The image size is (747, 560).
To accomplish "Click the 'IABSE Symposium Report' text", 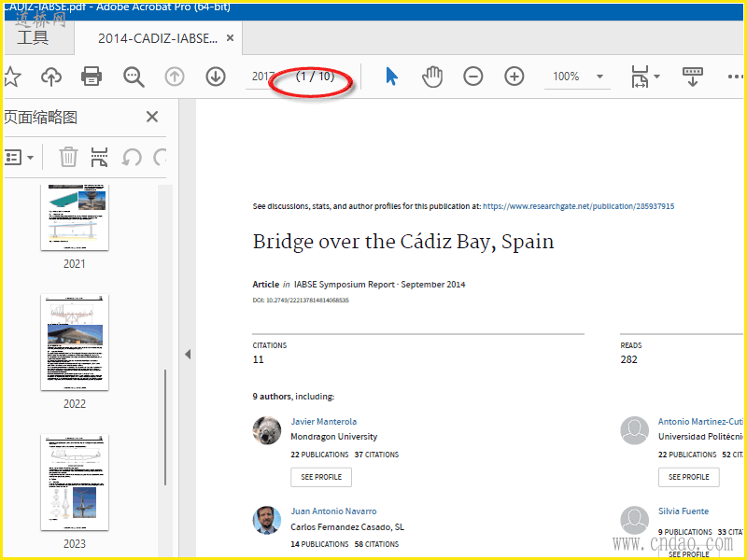I will (344, 285).
